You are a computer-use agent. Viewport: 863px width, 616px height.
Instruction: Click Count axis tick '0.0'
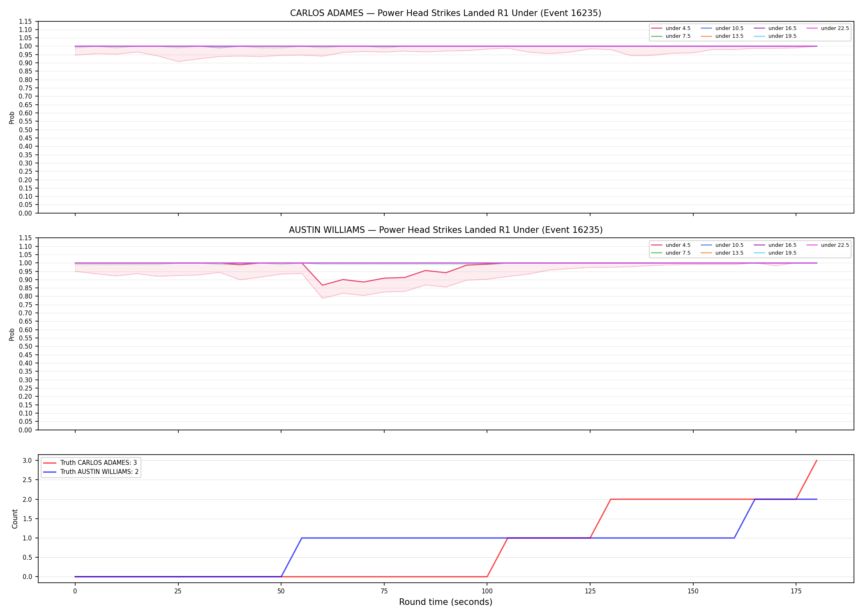pos(28,577)
